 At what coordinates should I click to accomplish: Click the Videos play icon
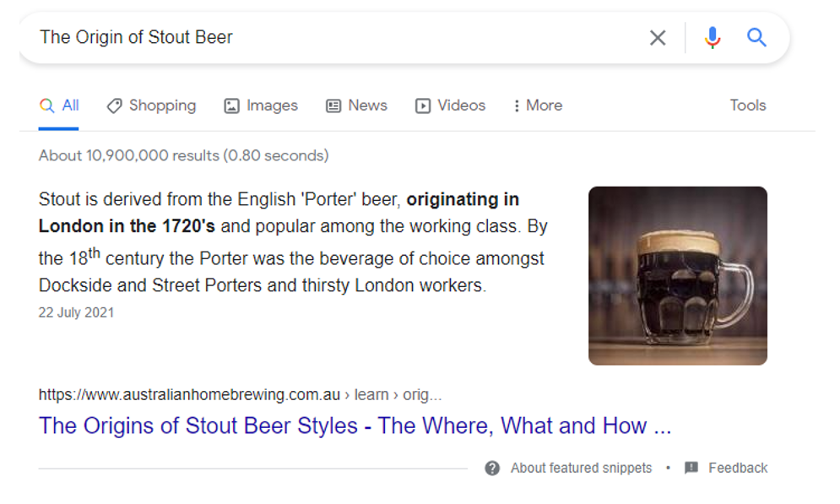[x=423, y=106]
